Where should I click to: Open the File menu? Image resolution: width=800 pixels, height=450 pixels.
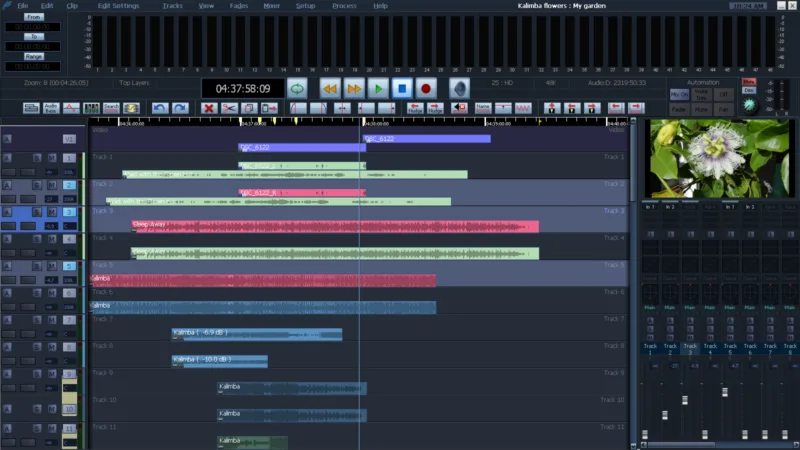pyautogui.click(x=22, y=6)
